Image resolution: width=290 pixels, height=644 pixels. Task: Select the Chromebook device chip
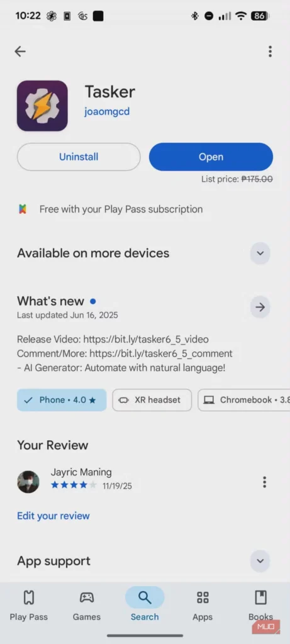coord(244,400)
